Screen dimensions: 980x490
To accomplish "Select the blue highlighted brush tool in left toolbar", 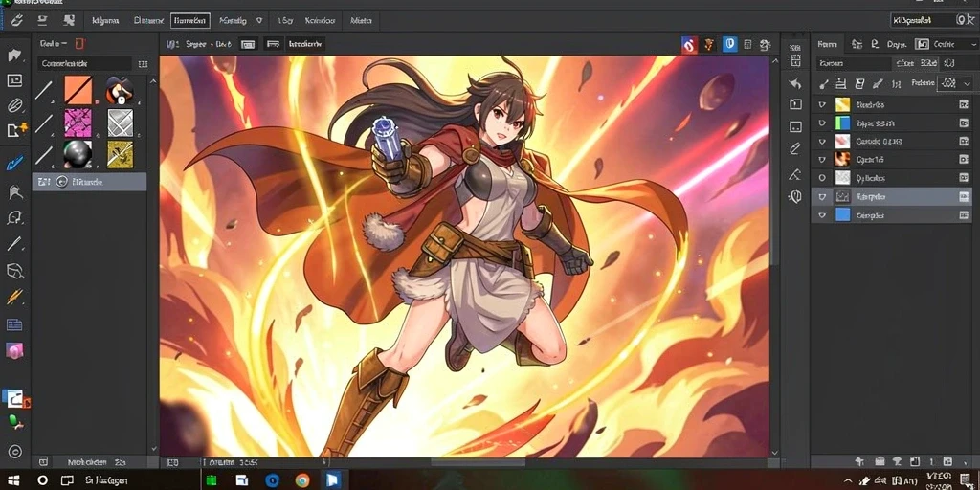I will click(14, 164).
